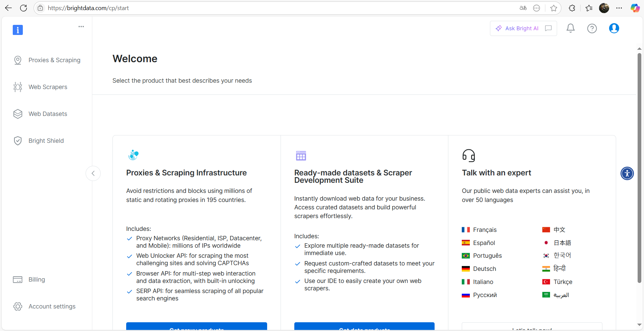The height and width of the screenshot is (331, 644).
Task: Add this page to browser favorites
Action: (554, 8)
